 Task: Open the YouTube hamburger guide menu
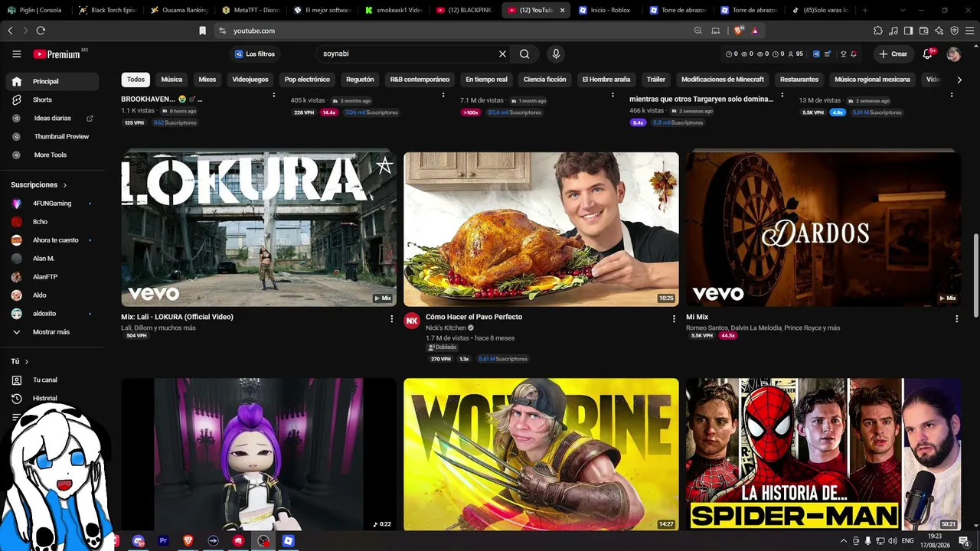click(x=17, y=54)
